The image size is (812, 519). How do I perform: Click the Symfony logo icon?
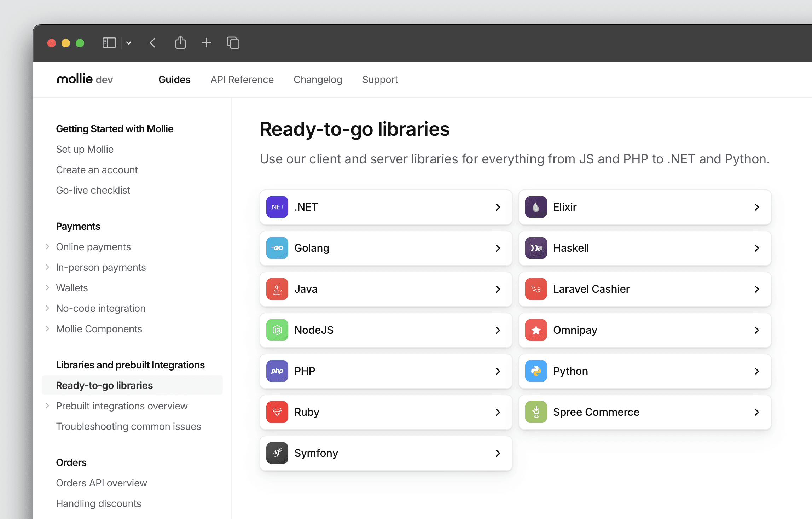tap(277, 453)
